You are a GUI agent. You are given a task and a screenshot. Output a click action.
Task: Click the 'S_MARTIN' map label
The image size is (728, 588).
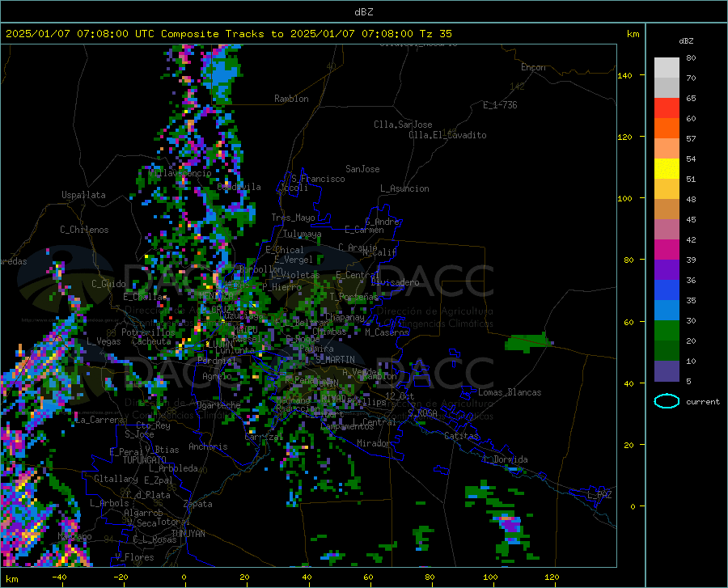tap(335, 360)
